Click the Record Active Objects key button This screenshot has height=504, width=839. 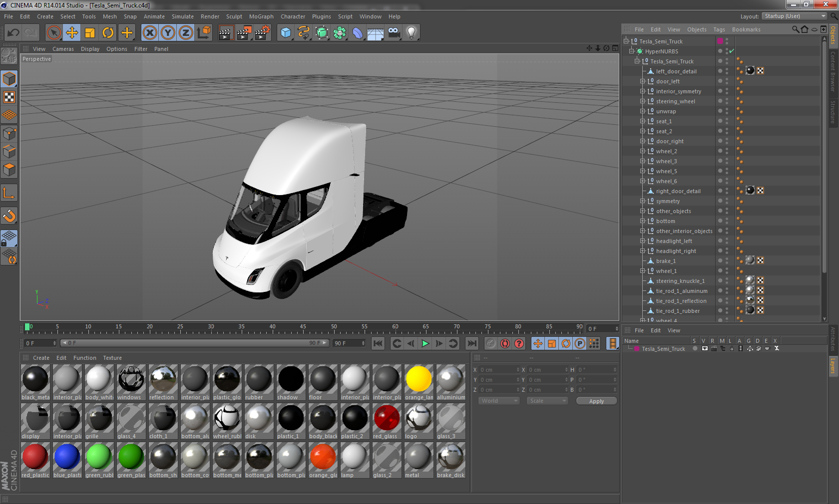click(491, 343)
